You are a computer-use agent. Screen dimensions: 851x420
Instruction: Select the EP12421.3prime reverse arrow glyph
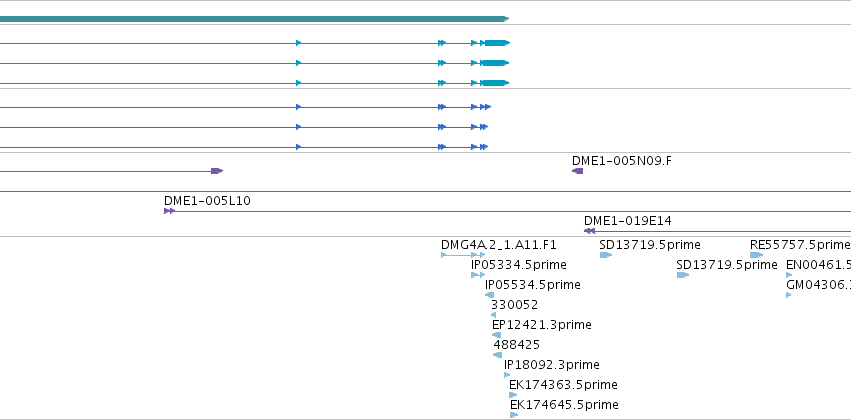[x=497, y=335]
